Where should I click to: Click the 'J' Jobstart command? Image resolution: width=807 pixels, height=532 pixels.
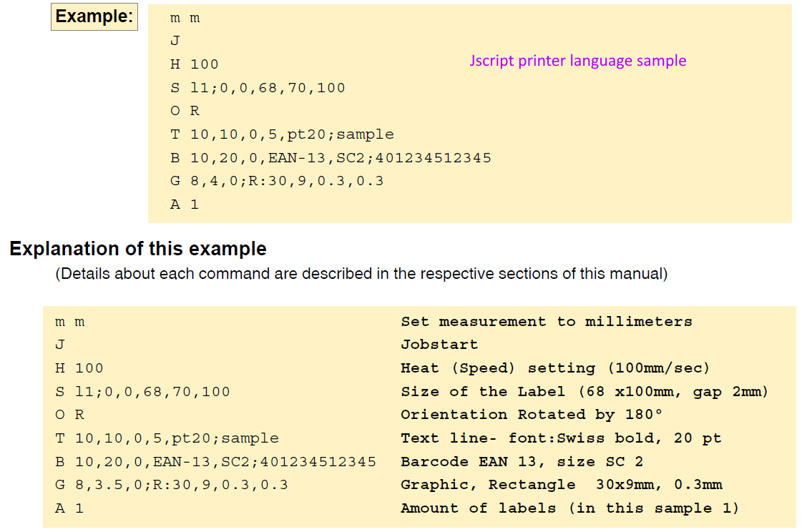[174, 41]
